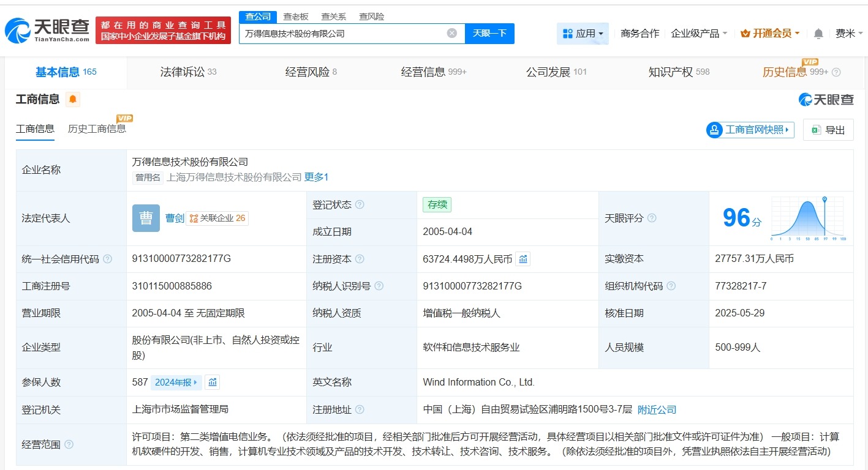Viewport: 868px width, 470px height.
Task: Click the company name search input field
Action: (x=343, y=33)
